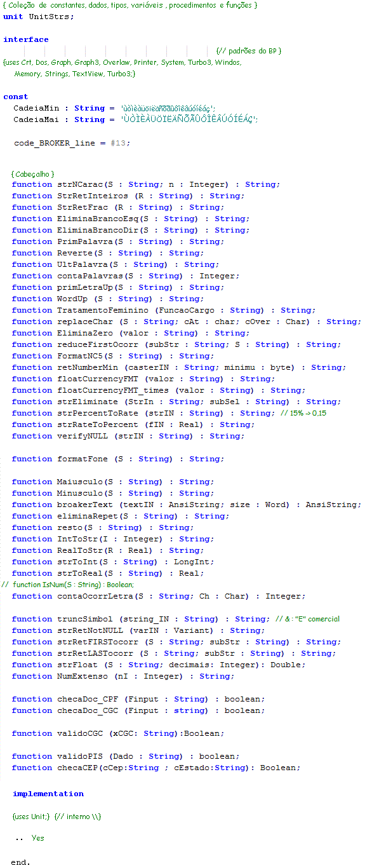This screenshot has width=365, height=868.
Task: Click the '{ Cabeçalho }' comment
Action: tap(33, 173)
